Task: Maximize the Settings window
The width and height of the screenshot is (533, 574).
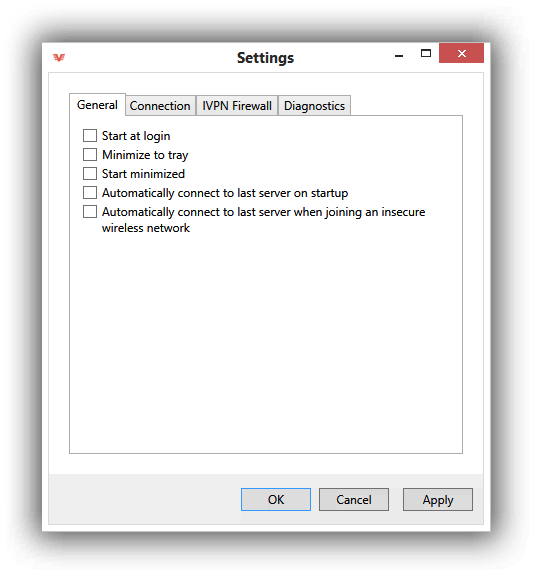Action: pyautogui.click(x=426, y=53)
